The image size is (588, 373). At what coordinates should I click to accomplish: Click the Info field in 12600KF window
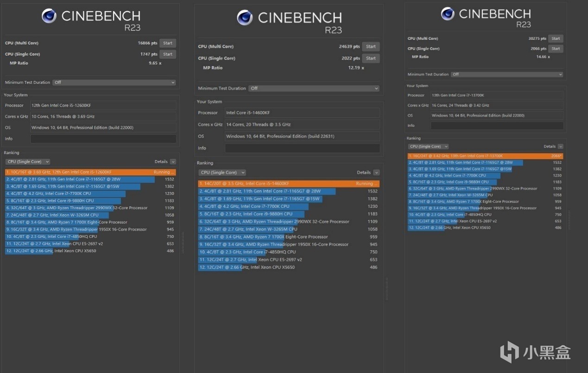coord(103,139)
